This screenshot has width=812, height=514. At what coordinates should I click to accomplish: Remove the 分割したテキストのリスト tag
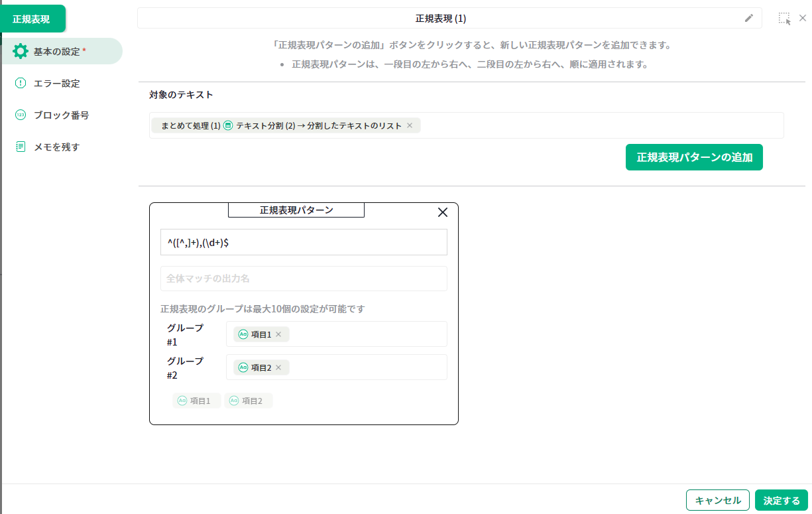tap(410, 125)
